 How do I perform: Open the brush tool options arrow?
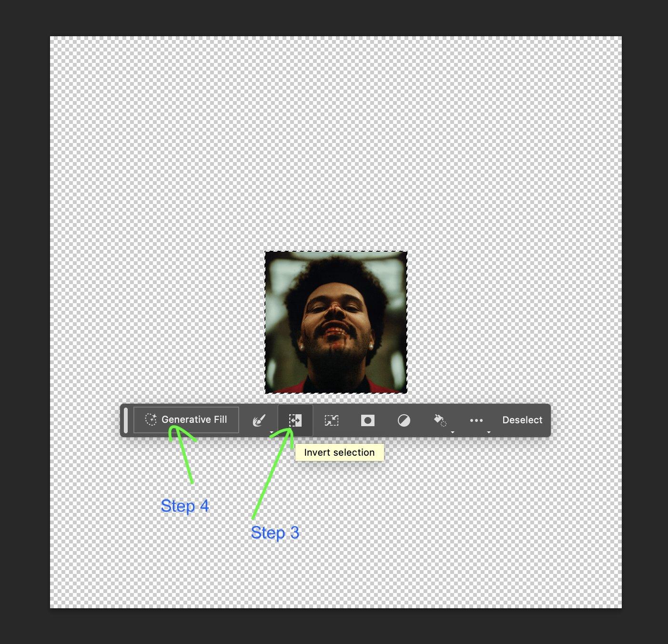pos(272,432)
